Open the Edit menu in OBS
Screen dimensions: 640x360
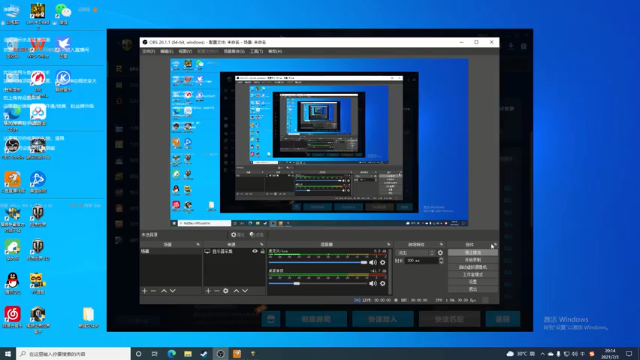click(167, 51)
